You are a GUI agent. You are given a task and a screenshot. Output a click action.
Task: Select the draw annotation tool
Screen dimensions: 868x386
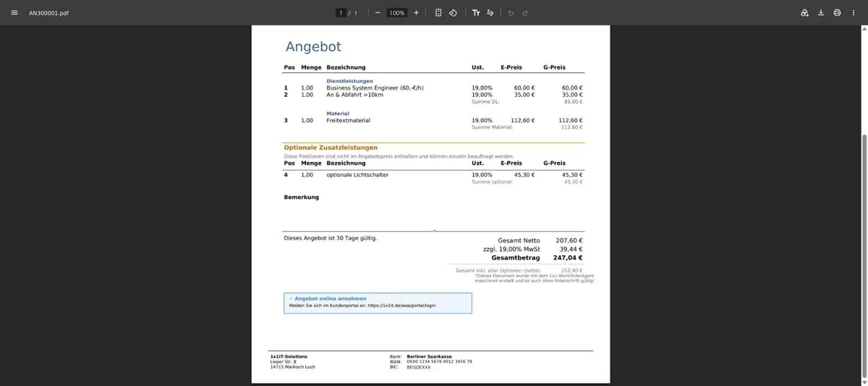(x=490, y=13)
